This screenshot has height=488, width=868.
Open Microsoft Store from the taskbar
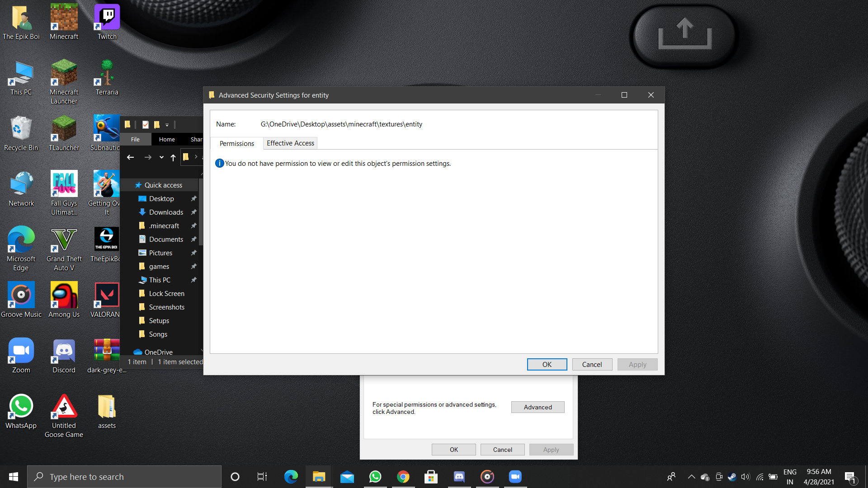(431, 477)
